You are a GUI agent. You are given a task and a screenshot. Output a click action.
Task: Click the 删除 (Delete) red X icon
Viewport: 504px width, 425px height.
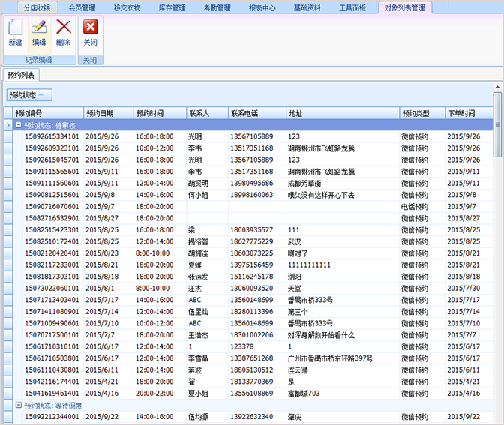coord(63,33)
